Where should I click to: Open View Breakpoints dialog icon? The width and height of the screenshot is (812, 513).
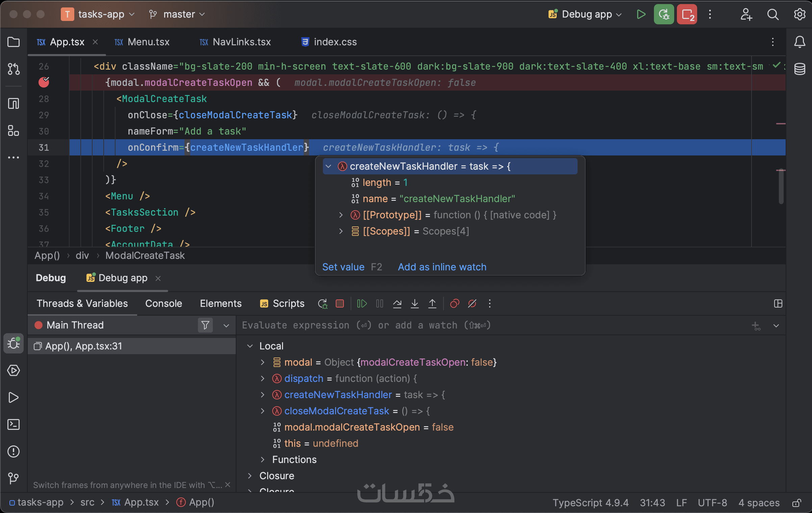[455, 303]
